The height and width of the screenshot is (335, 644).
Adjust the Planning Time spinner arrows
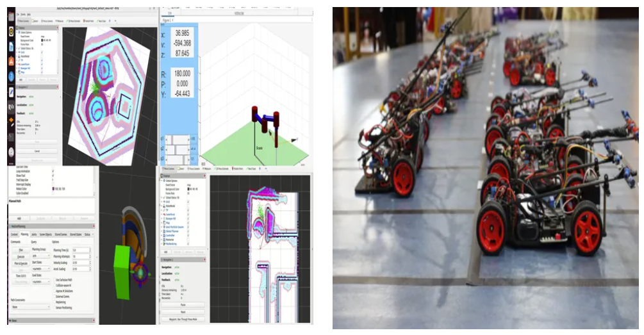point(90,250)
